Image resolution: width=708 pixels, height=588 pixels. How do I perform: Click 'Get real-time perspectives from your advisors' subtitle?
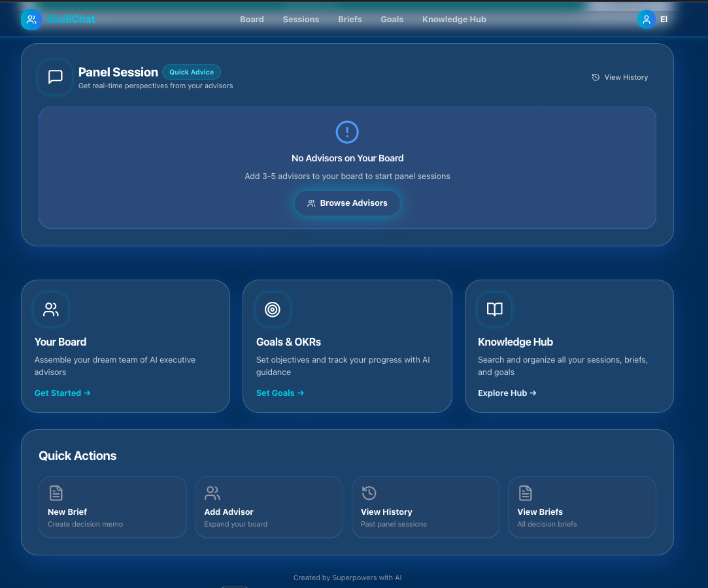click(x=156, y=86)
